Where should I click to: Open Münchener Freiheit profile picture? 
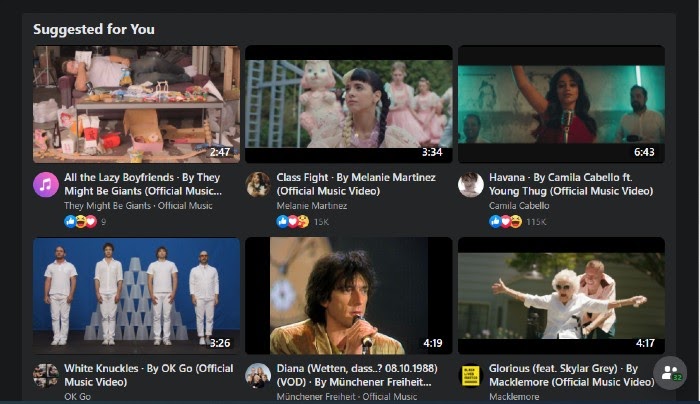258,375
